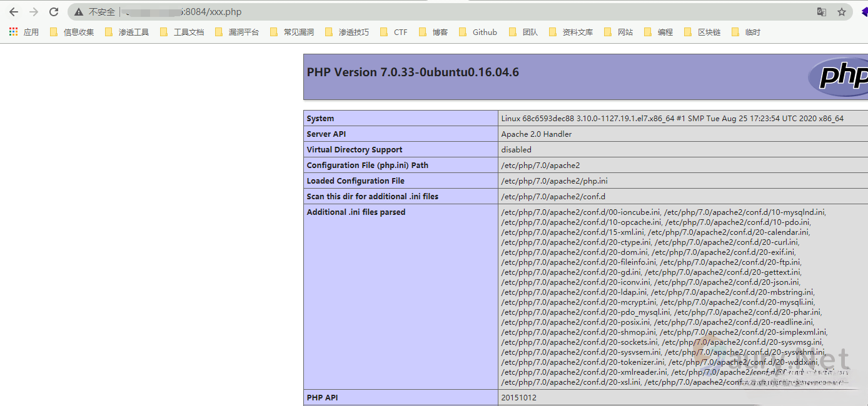Expand the 资料文库 bookmark folder

pos(571,32)
